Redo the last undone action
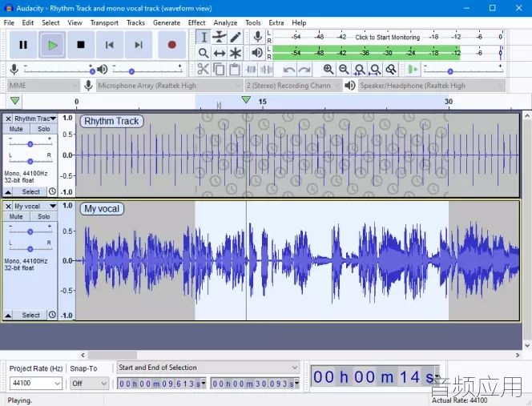532x406 pixels. click(x=304, y=70)
